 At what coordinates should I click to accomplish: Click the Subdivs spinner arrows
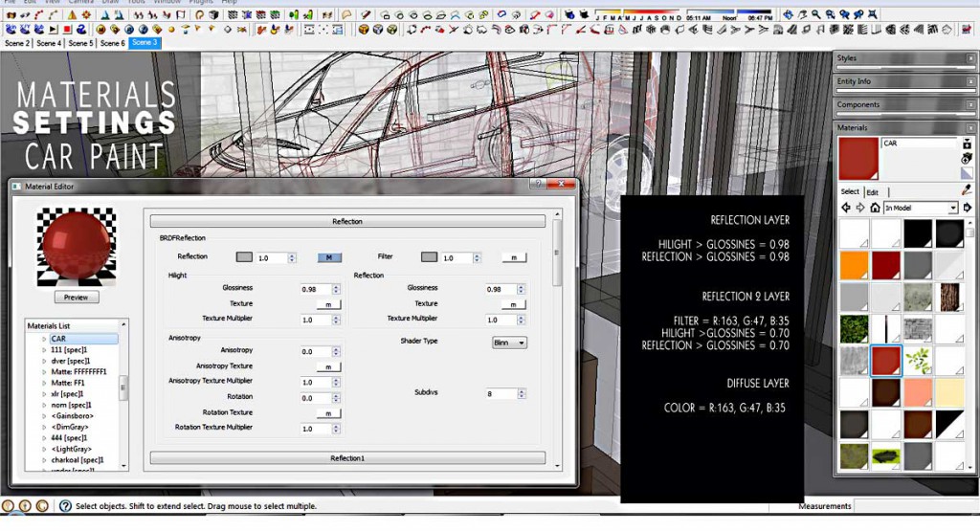[x=522, y=393]
